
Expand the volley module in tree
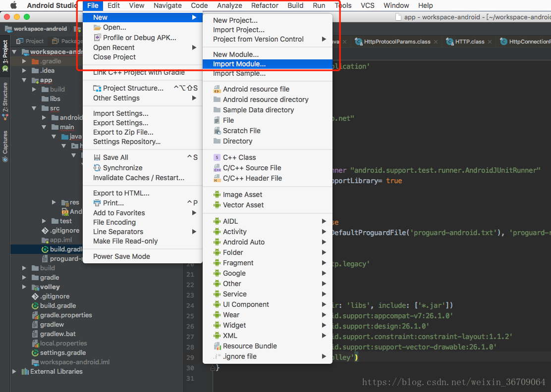[x=24, y=287]
